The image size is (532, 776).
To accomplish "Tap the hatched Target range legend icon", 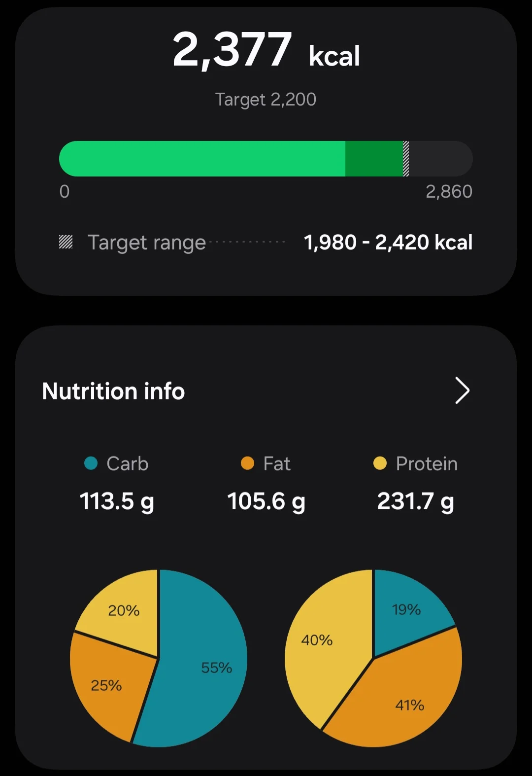I will pyautogui.click(x=66, y=242).
